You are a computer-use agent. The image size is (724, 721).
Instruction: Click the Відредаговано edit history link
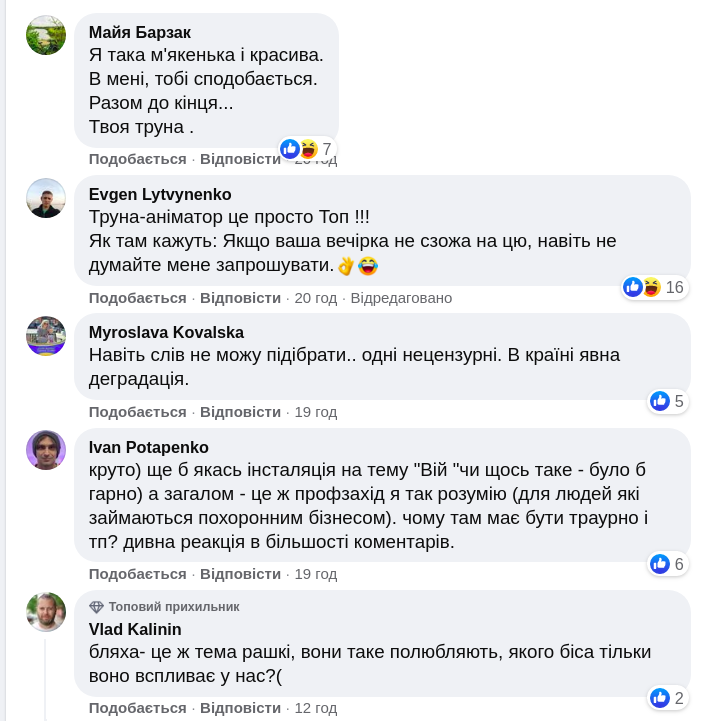click(401, 298)
